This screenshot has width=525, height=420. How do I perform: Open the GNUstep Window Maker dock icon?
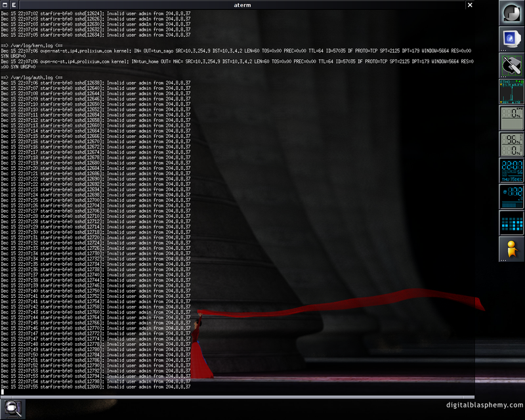pos(512,13)
